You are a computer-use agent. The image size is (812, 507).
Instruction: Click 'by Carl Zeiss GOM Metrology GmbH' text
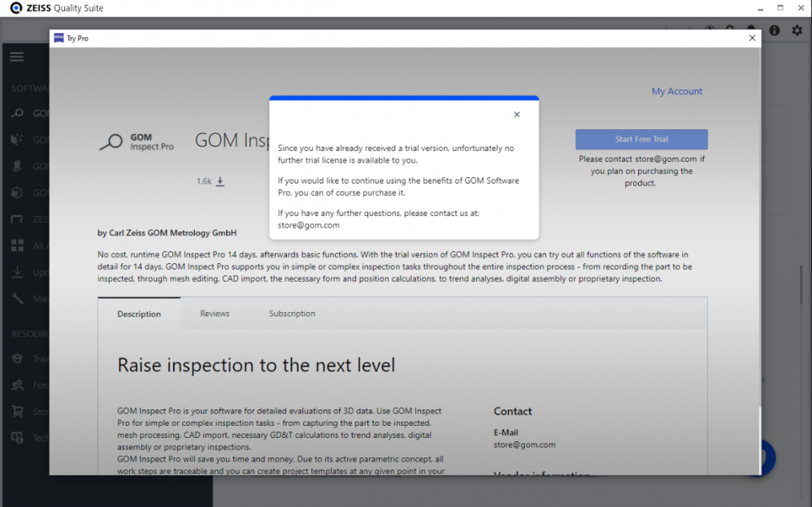167,233
